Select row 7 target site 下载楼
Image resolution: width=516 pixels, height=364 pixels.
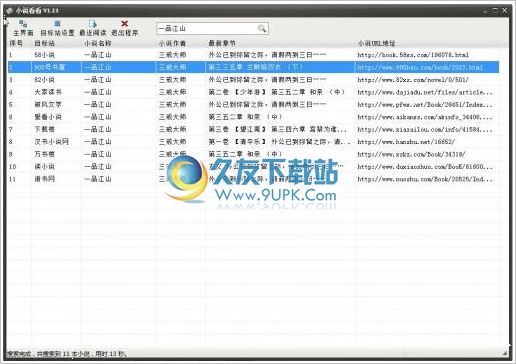(x=44, y=129)
